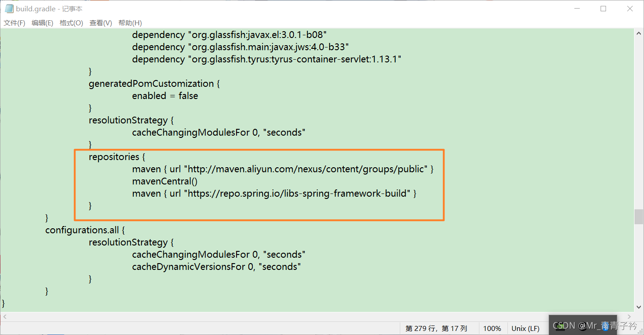Click the javax.jws:4.0-b33 dependency line
Screen dimensions: 644x335
point(240,47)
